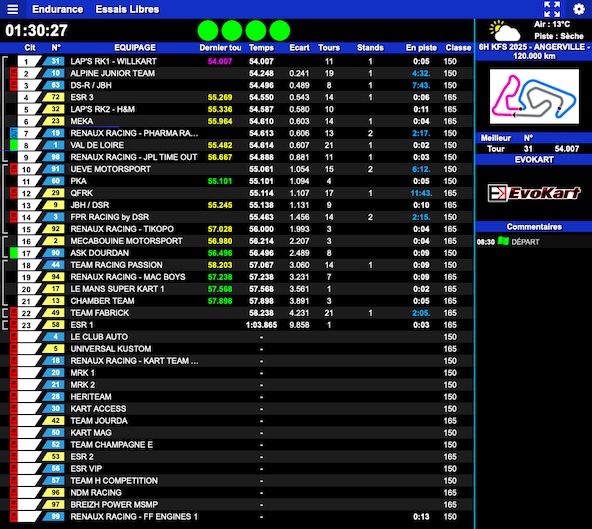Click kart number badge 90
Viewport: 592px width, 529px height.
tap(54, 253)
